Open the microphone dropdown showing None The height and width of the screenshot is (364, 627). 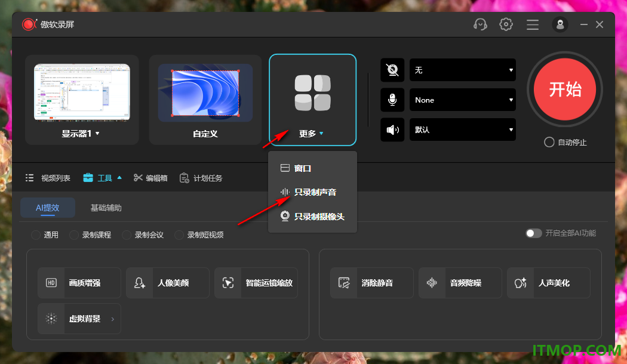click(x=463, y=100)
